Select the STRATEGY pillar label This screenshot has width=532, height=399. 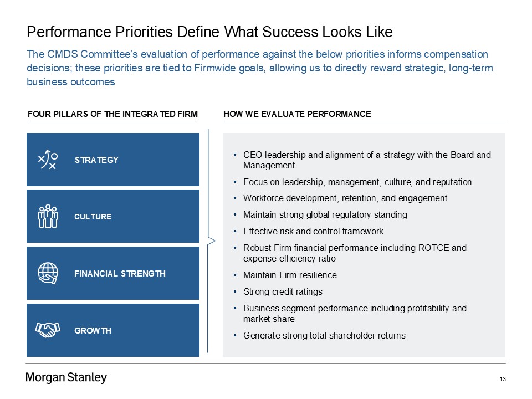pyautogui.click(x=96, y=160)
